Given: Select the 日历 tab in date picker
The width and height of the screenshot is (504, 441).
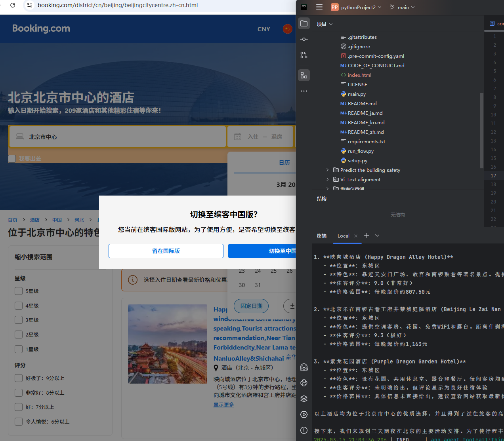Looking at the screenshot, I should point(284,163).
